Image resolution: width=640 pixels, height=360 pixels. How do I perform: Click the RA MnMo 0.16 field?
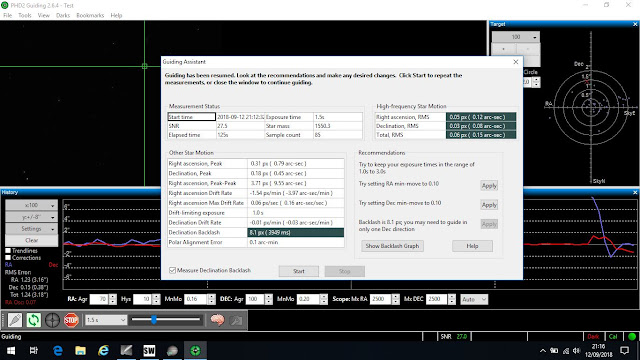(196, 299)
